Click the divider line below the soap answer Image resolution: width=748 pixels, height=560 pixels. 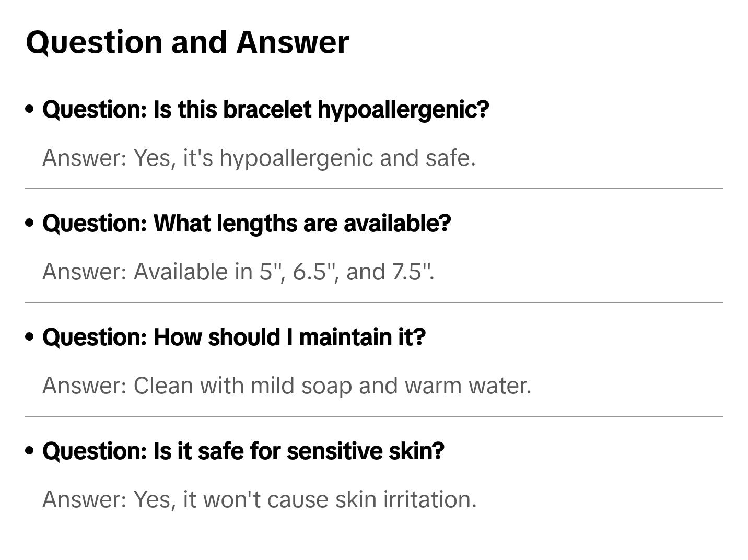pos(373,416)
